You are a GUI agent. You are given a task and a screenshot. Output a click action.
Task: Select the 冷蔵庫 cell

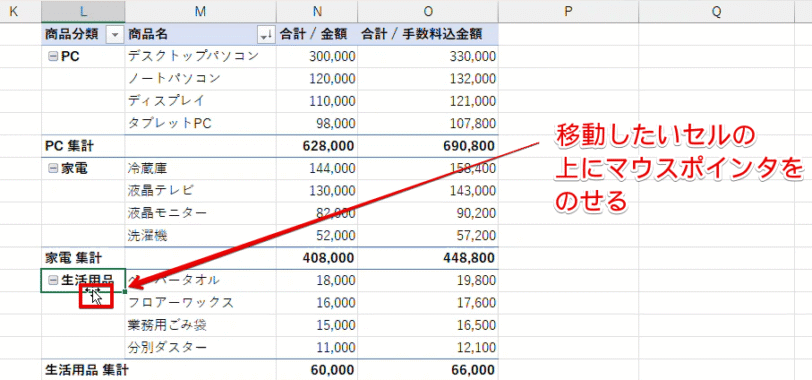point(200,168)
